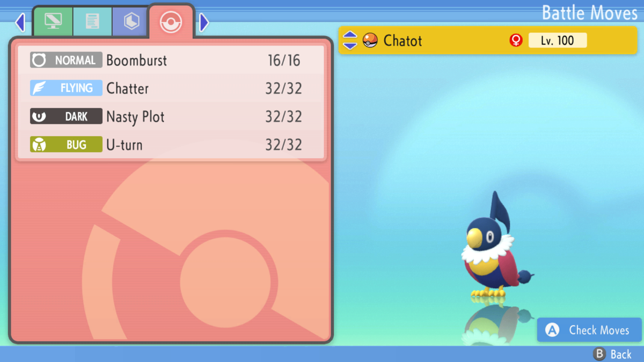Click the Dark type icon for Nasty Plot
Screen dimensions: 644x362
[39, 116]
